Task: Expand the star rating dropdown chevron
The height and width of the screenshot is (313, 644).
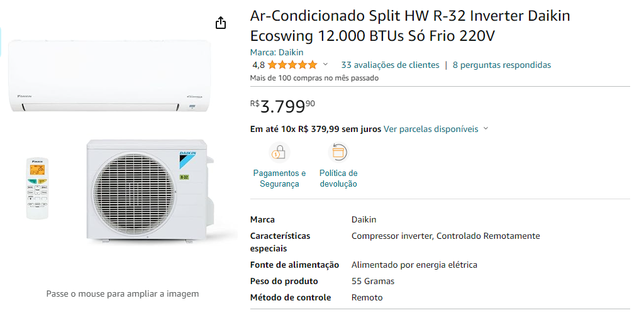Action: pos(325,64)
